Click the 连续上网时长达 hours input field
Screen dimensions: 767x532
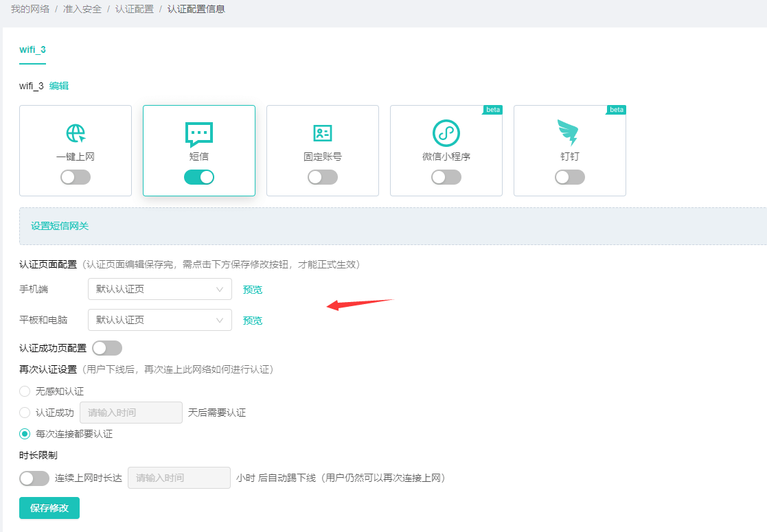pyautogui.click(x=179, y=478)
